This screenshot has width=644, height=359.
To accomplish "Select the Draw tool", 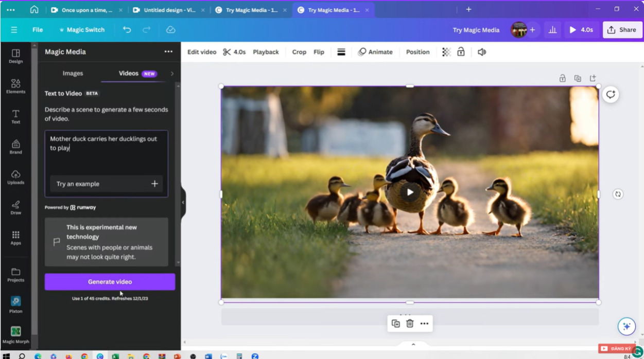I will (15, 208).
